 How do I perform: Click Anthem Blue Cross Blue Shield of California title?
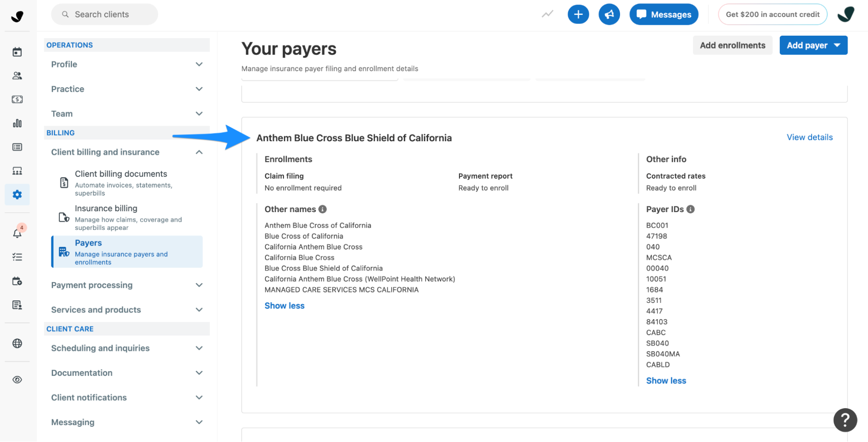coord(354,138)
